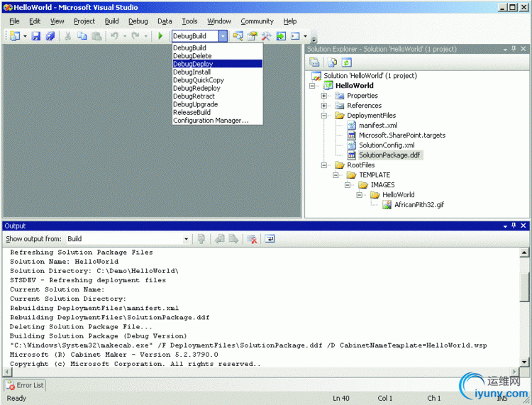
Task: Click the Copy toolbar icon
Action: pyautogui.click(x=82, y=35)
